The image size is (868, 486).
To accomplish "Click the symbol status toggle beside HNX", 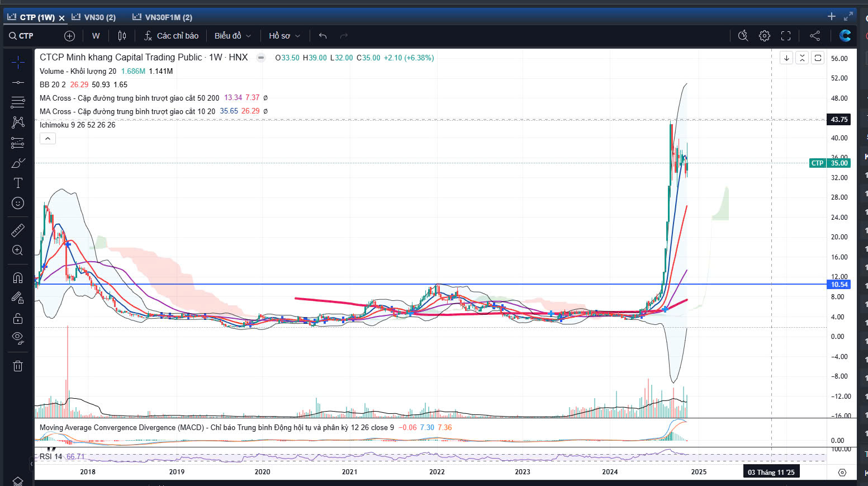I will coord(261,58).
